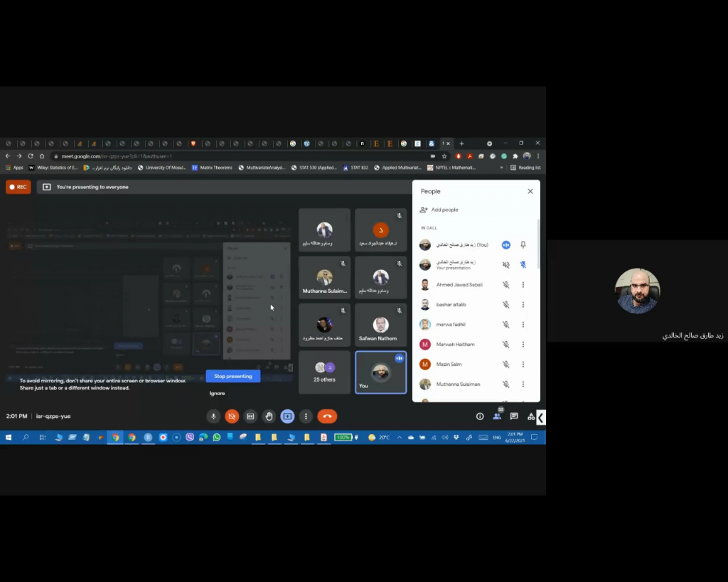Open the Matrix Theorems bookmark

click(212, 168)
